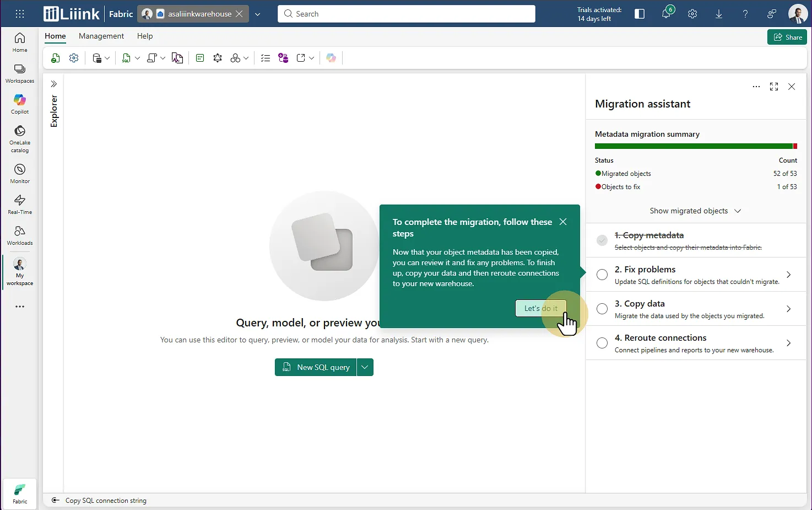Open the Help tab
Screen dimensions: 812x510
pyautogui.click(x=145, y=36)
